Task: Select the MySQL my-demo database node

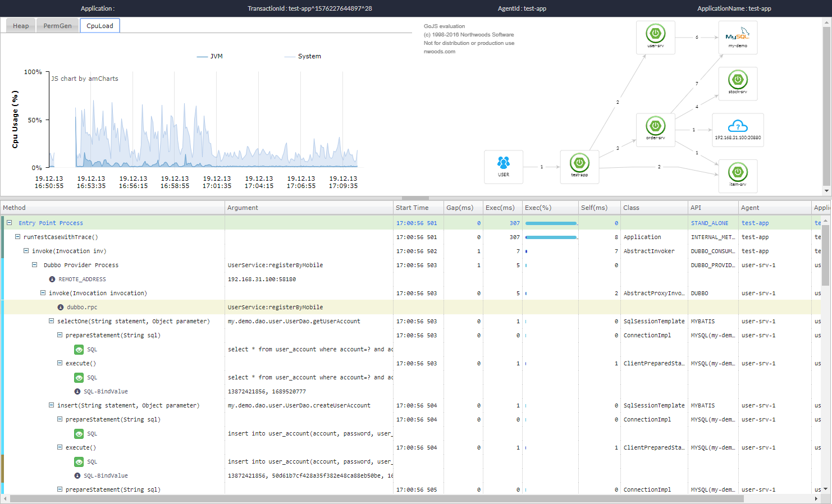Action: coord(738,37)
